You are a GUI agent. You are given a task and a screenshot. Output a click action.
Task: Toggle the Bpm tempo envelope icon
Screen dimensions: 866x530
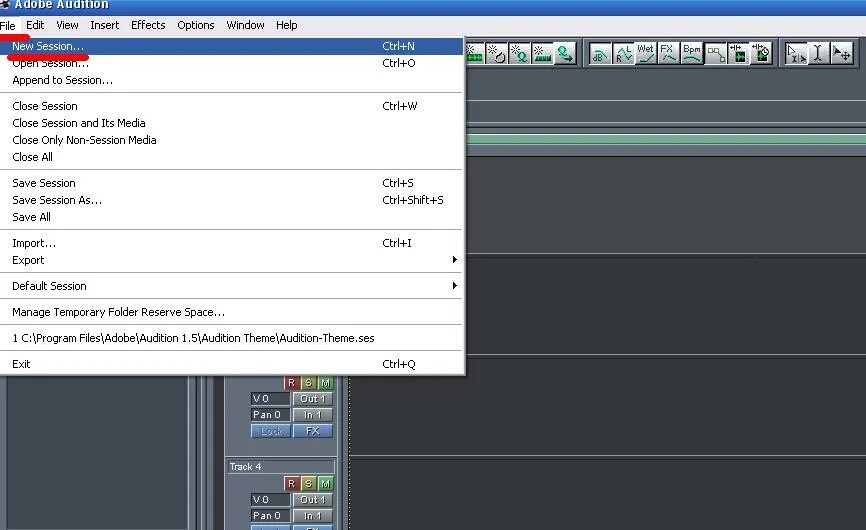(691, 54)
